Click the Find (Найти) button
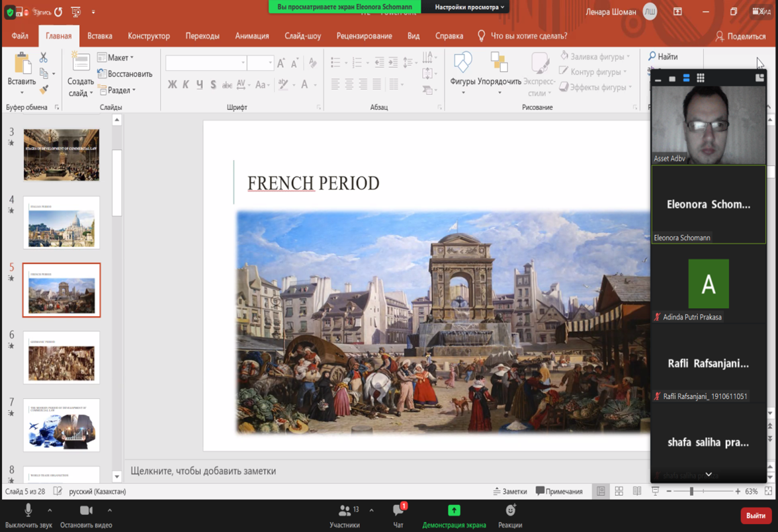778x532 pixels. coord(663,57)
